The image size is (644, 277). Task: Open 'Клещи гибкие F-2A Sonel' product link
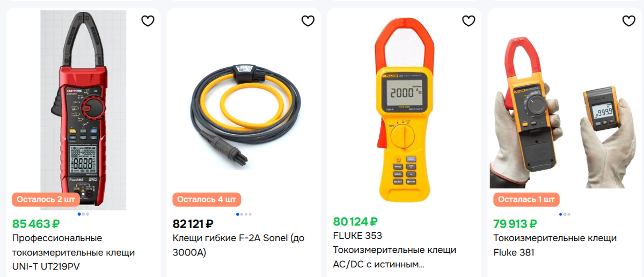238,245
